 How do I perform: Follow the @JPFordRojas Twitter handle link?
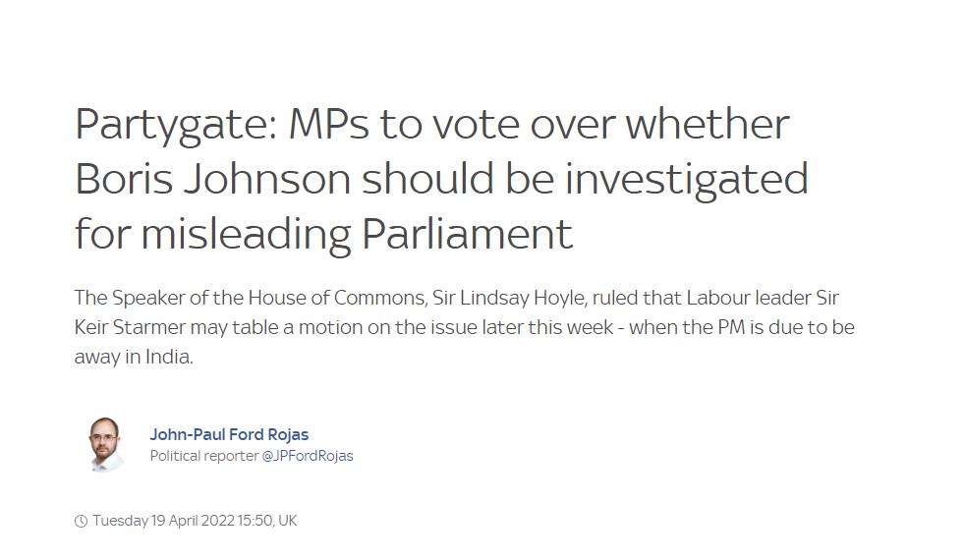pyautogui.click(x=308, y=456)
